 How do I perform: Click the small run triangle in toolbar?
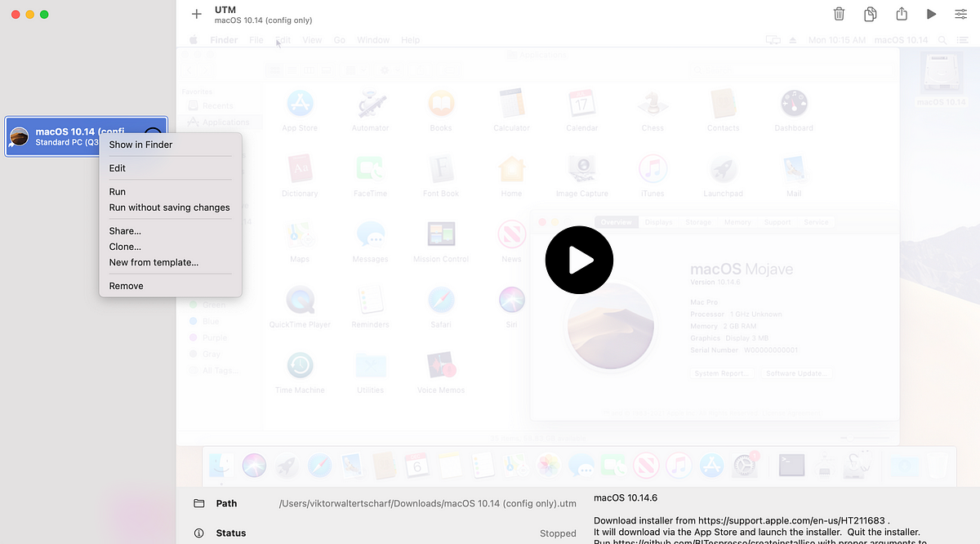tap(931, 14)
